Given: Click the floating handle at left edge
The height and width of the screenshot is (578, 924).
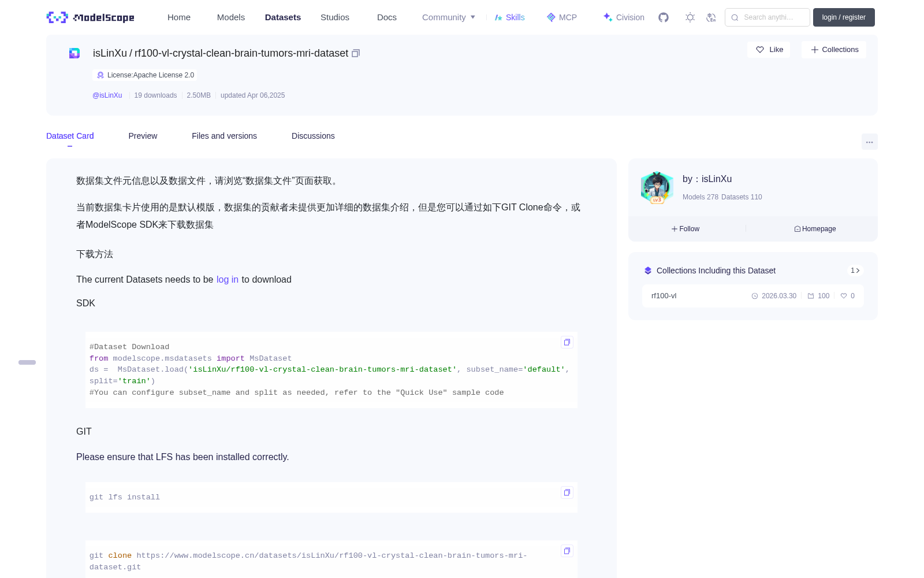Looking at the screenshot, I should click(27, 362).
